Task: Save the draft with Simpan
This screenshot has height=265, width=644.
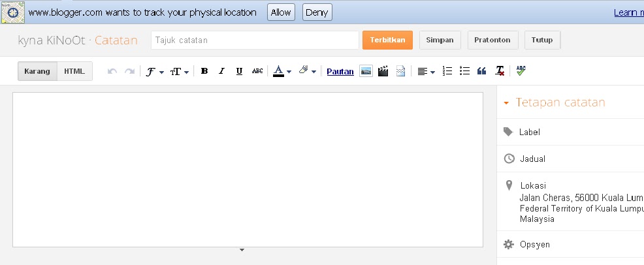Action: (440, 40)
